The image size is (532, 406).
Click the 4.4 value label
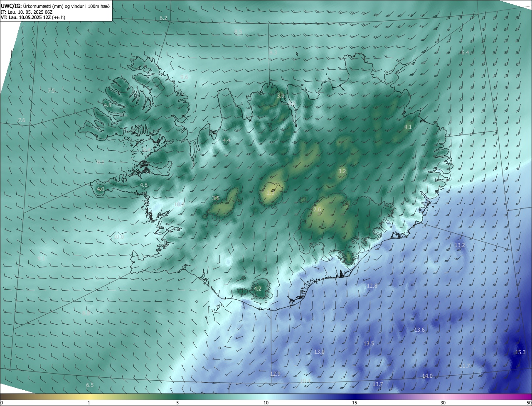click(x=227, y=141)
